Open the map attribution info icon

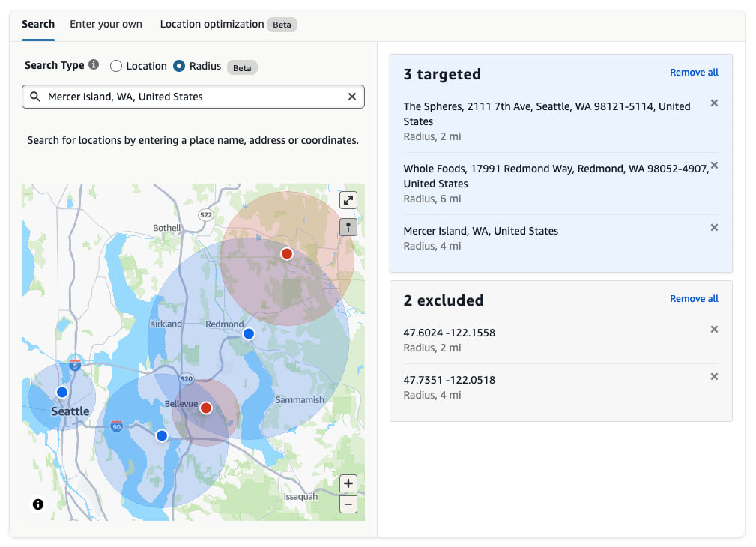pos(37,504)
